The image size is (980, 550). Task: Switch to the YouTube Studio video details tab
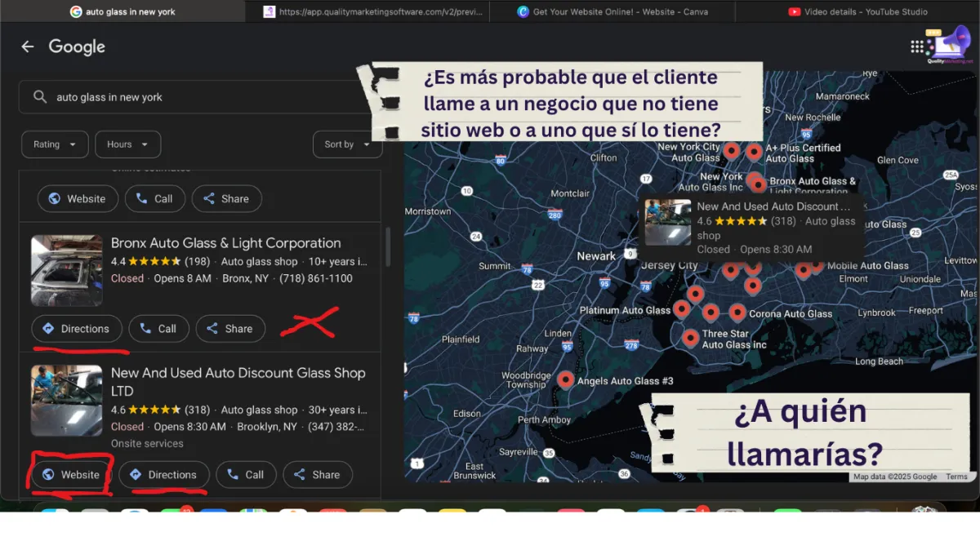pyautogui.click(x=857, y=11)
